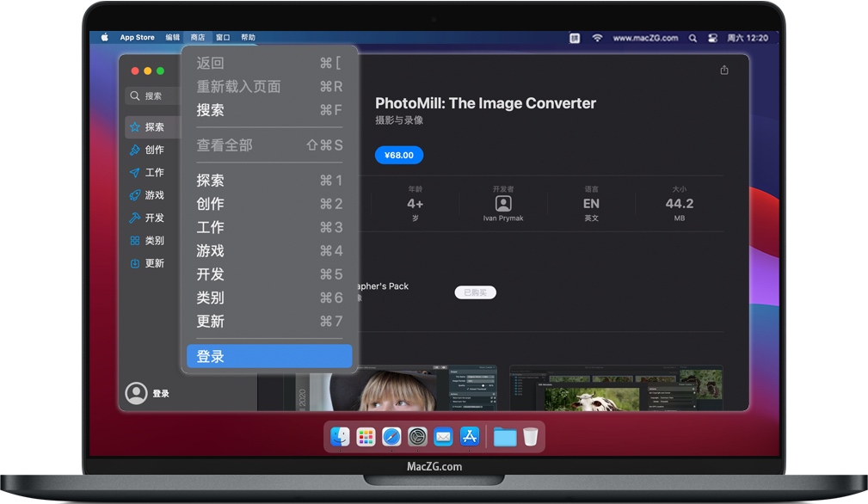Open Safari from the Dock
Viewport: 868px width, 504px height.
pyautogui.click(x=391, y=437)
